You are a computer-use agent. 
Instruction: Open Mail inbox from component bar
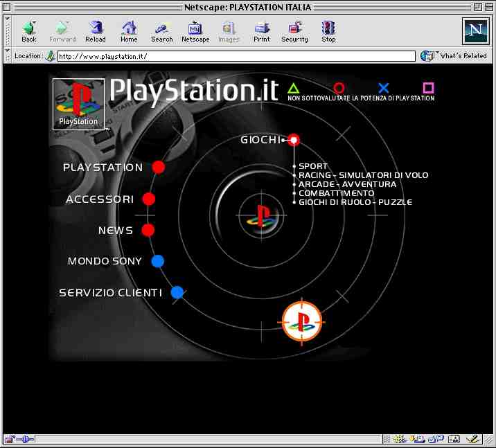click(x=418, y=439)
